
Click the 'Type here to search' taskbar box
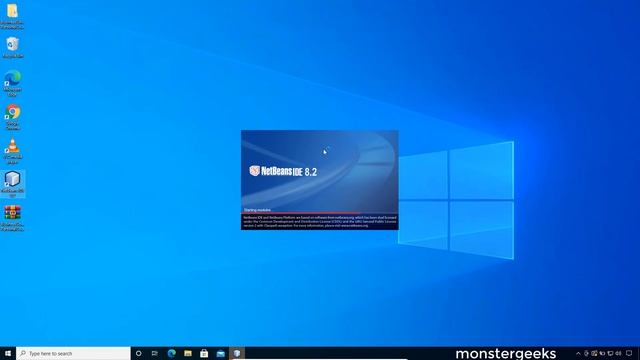(x=73, y=353)
